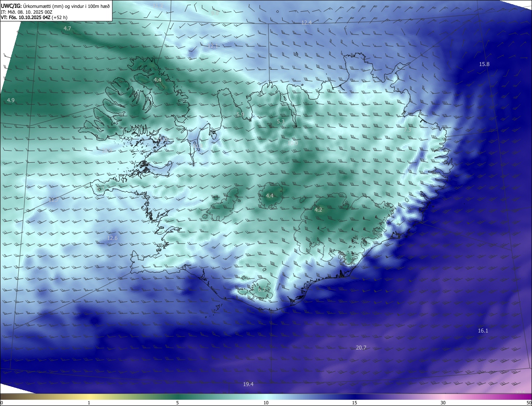Select the 12.4 value label on the map
Screen dimensions: 532x406
click(306, 22)
